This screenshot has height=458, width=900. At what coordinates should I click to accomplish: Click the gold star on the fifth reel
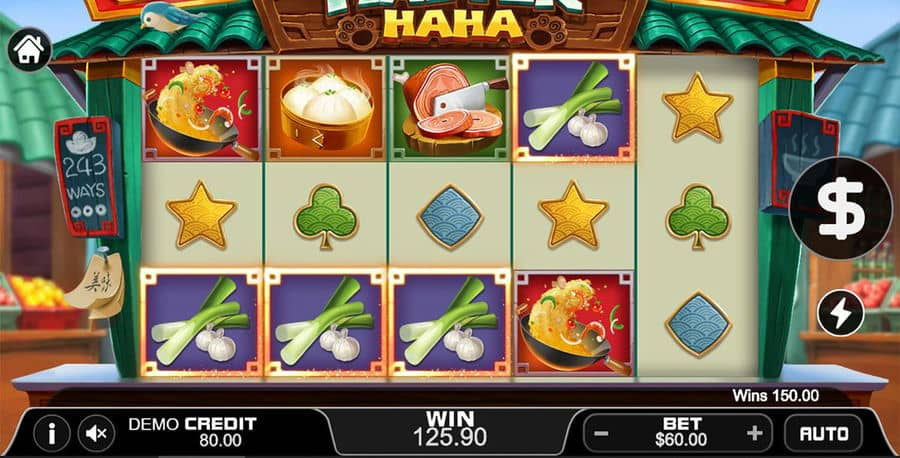(697, 107)
